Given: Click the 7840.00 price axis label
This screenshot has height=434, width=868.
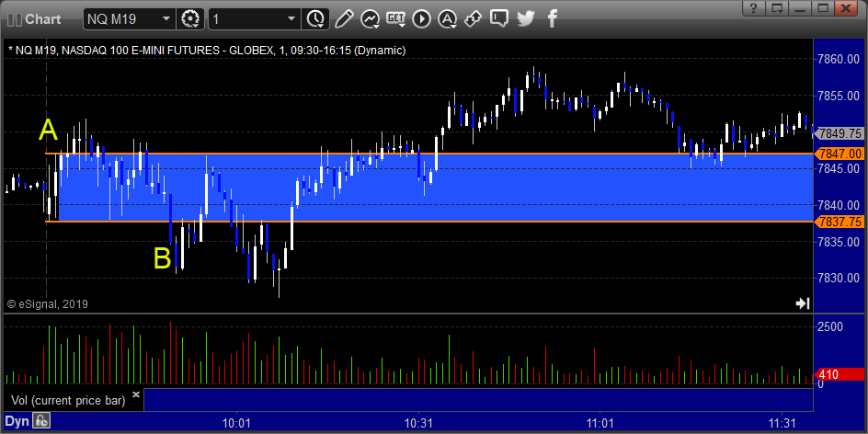Looking at the screenshot, I should pos(839,205).
